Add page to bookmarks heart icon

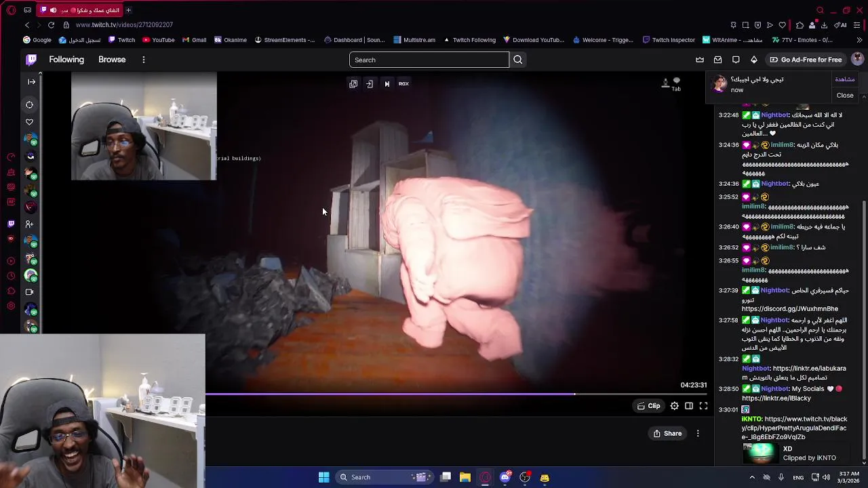(x=782, y=25)
